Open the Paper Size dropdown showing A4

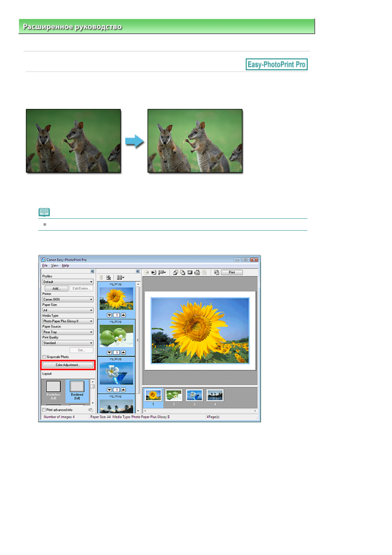(68, 310)
